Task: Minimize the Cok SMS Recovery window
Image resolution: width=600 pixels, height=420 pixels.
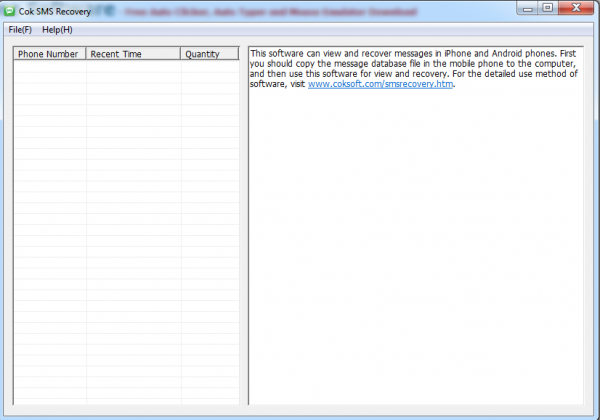Action: 528,8
